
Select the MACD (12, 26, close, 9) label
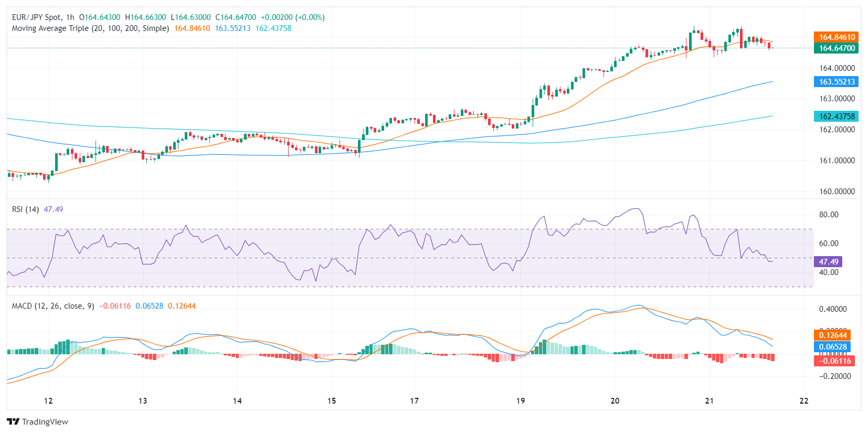tap(53, 306)
